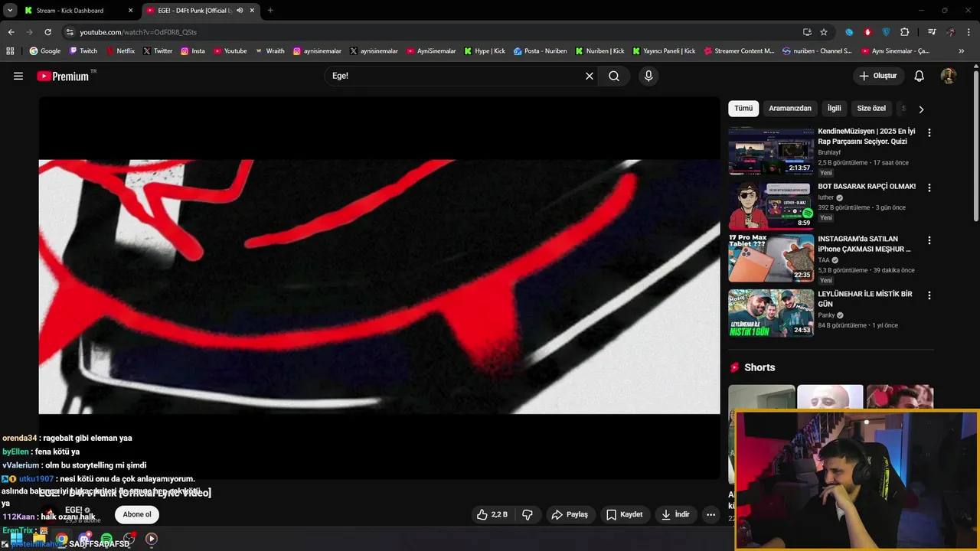Clear the search box with X
980x551 pixels.
click(x=590, y=76)
